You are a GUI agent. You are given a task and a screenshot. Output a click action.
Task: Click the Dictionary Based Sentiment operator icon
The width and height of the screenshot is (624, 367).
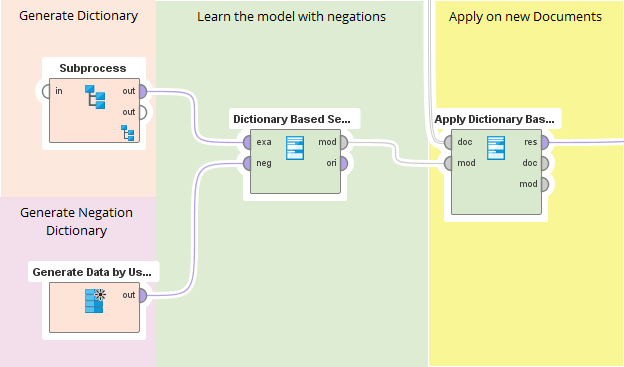click(x=295, y=148)
